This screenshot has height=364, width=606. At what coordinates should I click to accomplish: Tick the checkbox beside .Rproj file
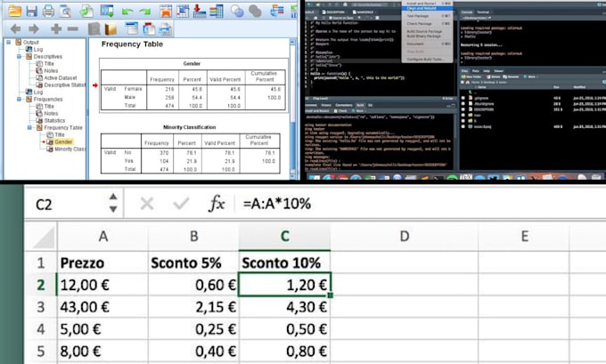tap(463, 126)
